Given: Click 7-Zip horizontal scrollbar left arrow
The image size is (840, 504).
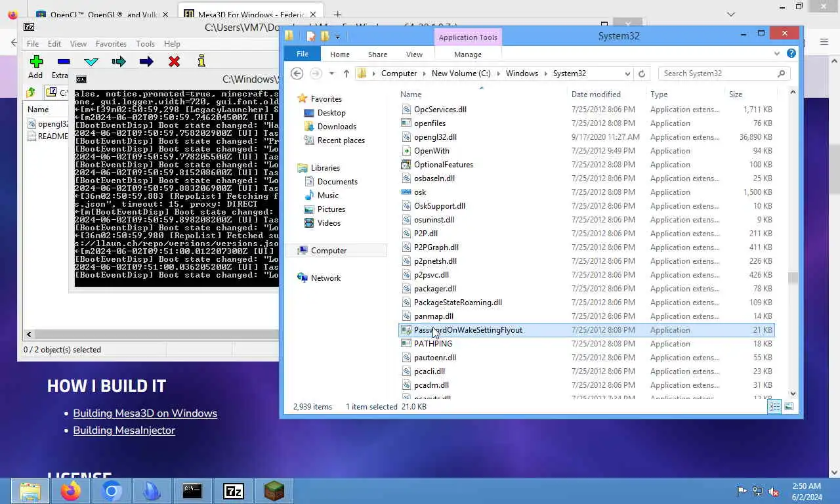Looking at the screenshot, I should point(29,335).
